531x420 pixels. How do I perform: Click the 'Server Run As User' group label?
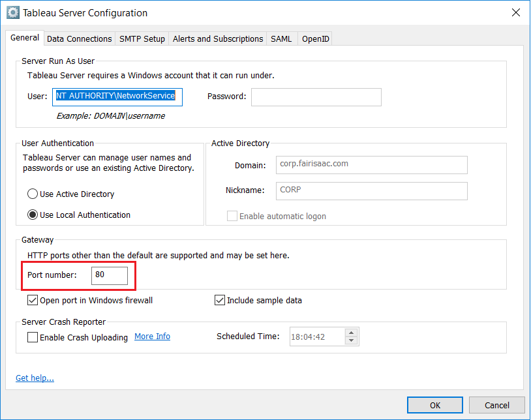click(x=58, y=61)
